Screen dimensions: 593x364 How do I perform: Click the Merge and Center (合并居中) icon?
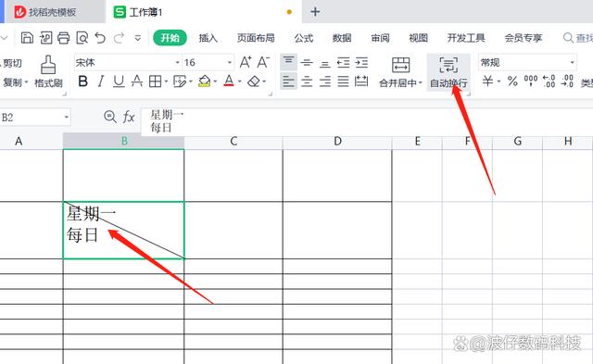tap(400, 72)
